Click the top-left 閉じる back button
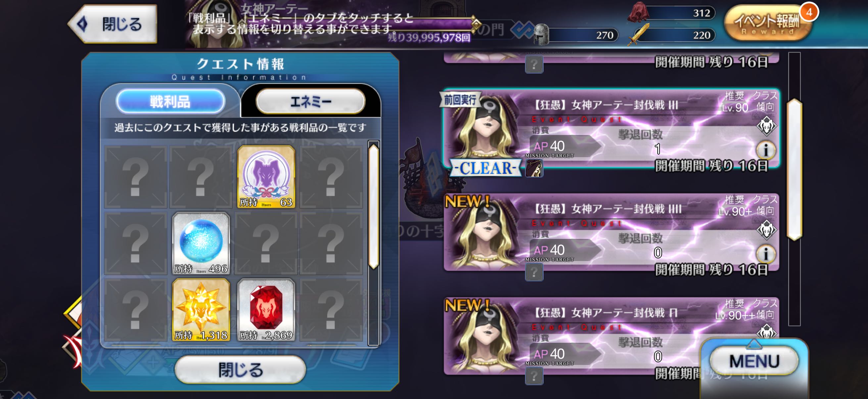The height and width of the screenshot is (399, 868). (x=113, y=24)
